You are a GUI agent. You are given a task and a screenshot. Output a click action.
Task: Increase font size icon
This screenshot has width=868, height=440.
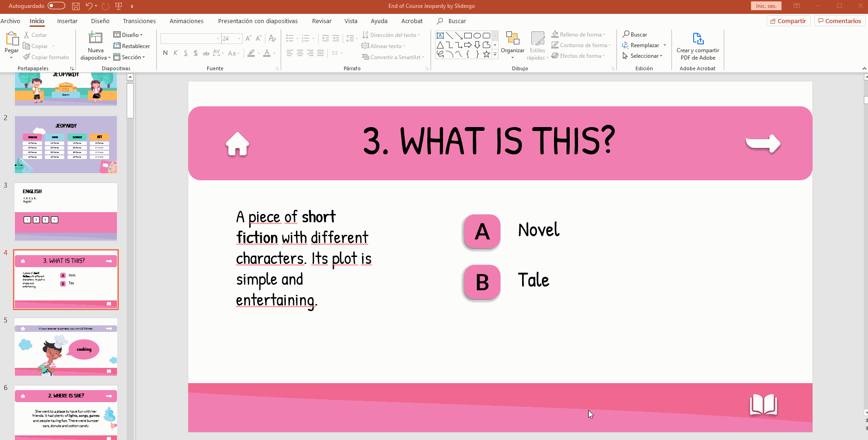[248, 38]
